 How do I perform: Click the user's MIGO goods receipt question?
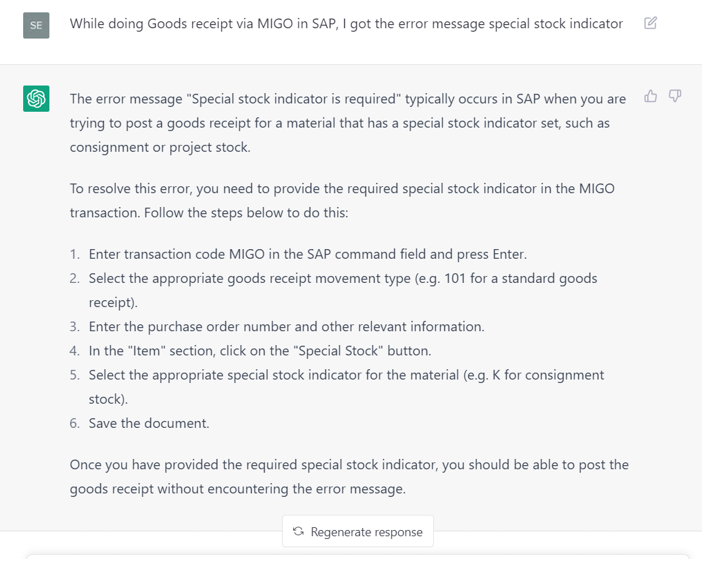pyautogui.click(x=346, y=23)
